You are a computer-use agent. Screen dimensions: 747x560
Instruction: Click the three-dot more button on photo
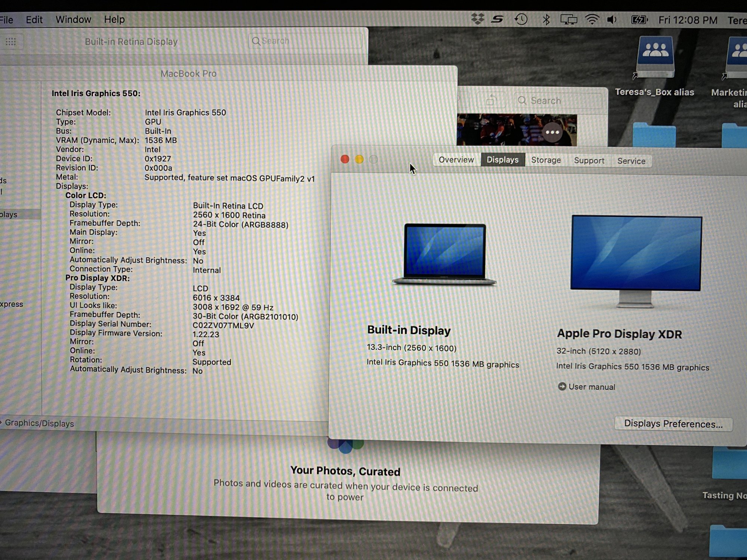pos(552,132)
